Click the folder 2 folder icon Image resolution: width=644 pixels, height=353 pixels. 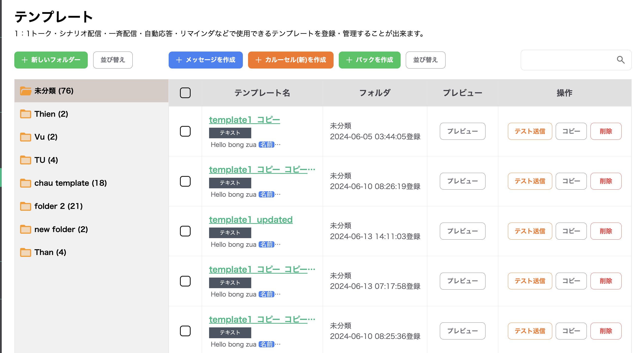tap(25, 206)
